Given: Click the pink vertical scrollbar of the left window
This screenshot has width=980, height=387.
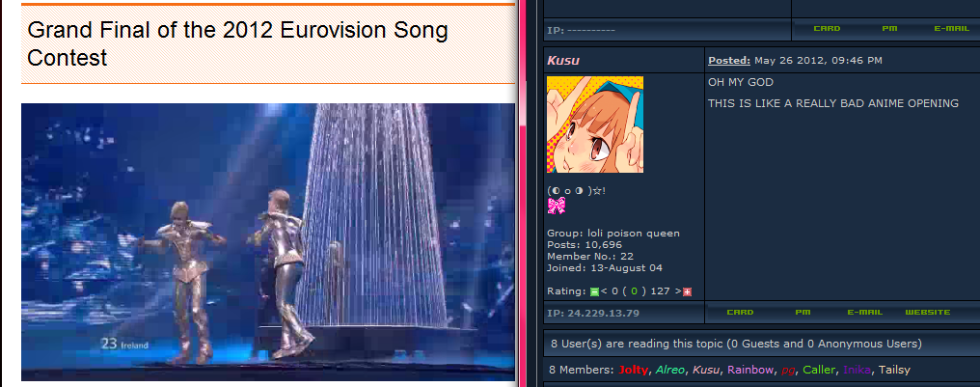Looking at the screenshot, I should [522, 194].
